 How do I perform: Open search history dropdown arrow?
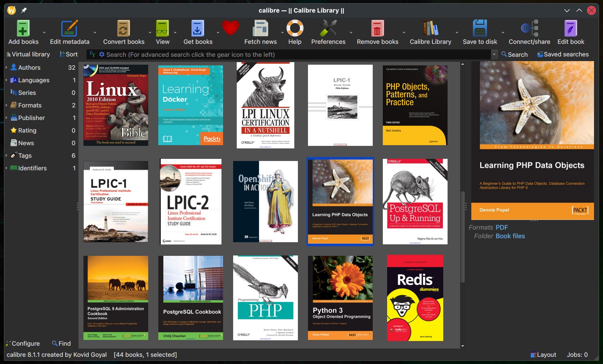(x=494, y=55)
